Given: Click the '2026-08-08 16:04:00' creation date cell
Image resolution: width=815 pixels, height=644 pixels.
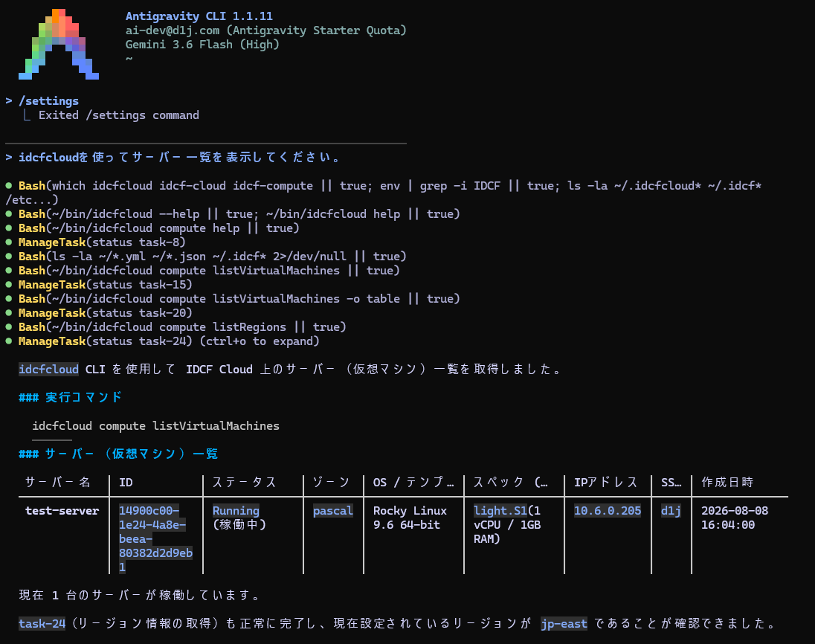Looking at the screenshot, I should click(x=735, y=518).
